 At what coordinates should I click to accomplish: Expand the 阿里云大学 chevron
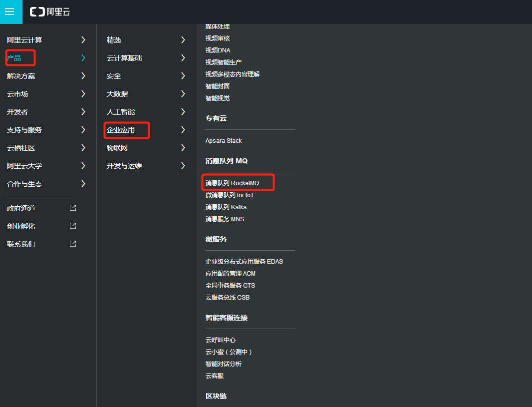point(83,166)
